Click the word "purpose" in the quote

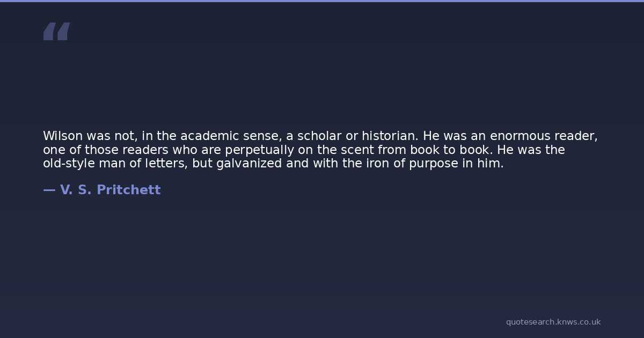coord(434,164)
